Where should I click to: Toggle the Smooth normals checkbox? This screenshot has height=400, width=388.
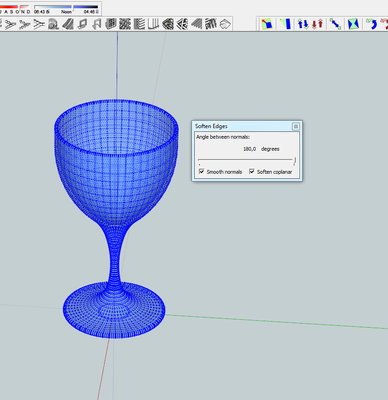(201, 171)
